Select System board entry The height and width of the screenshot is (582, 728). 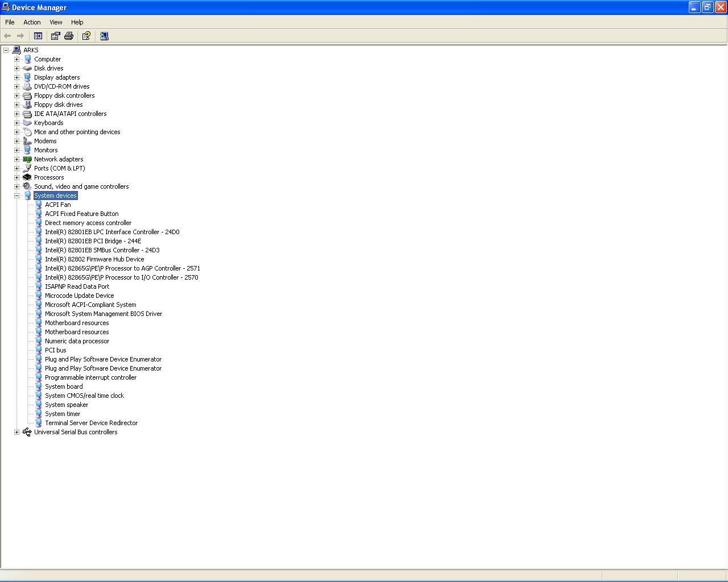[x=64, y=386]
